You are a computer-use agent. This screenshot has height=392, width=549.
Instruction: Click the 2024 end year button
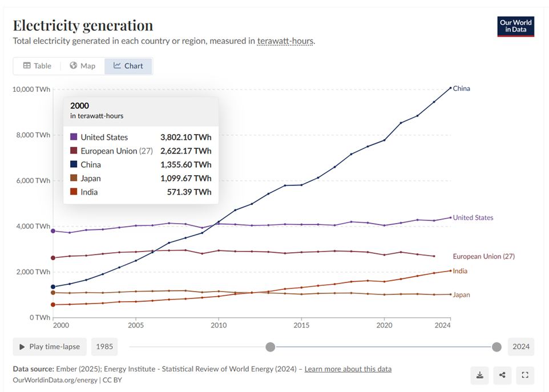[521, 347]
